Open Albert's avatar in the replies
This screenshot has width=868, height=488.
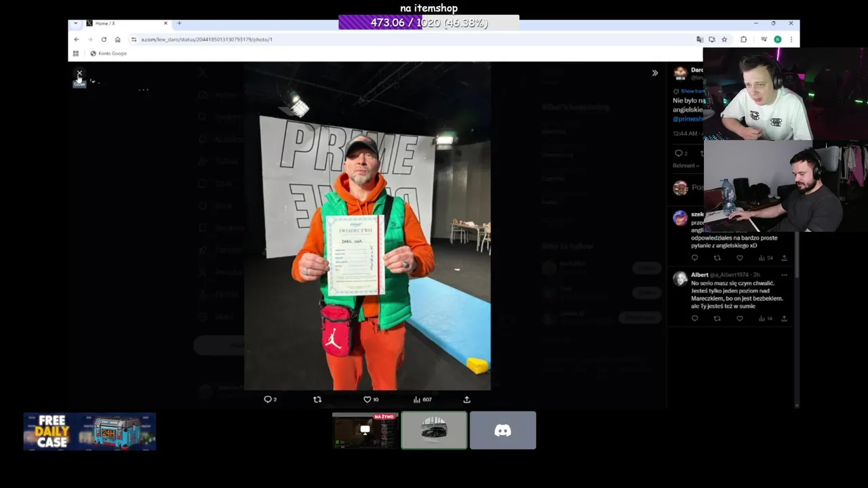coord(680,279)
